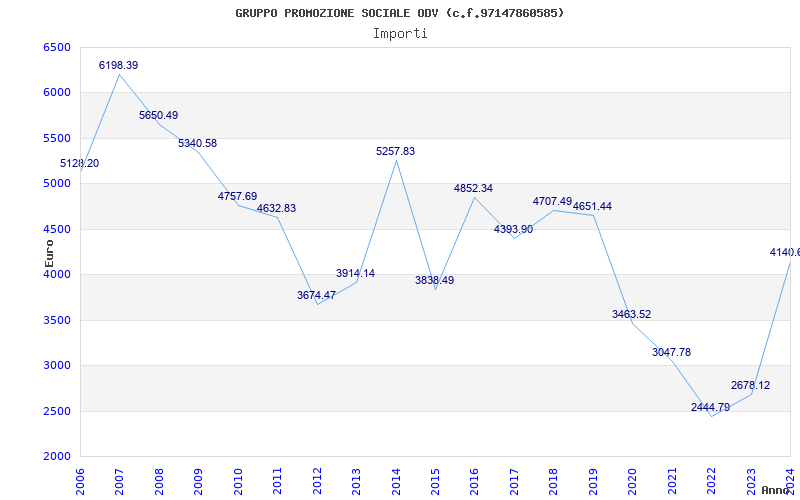The width and height of the screenshot is (800, 500).
Task: Select the 4393.90 data label
Action: 513,230
